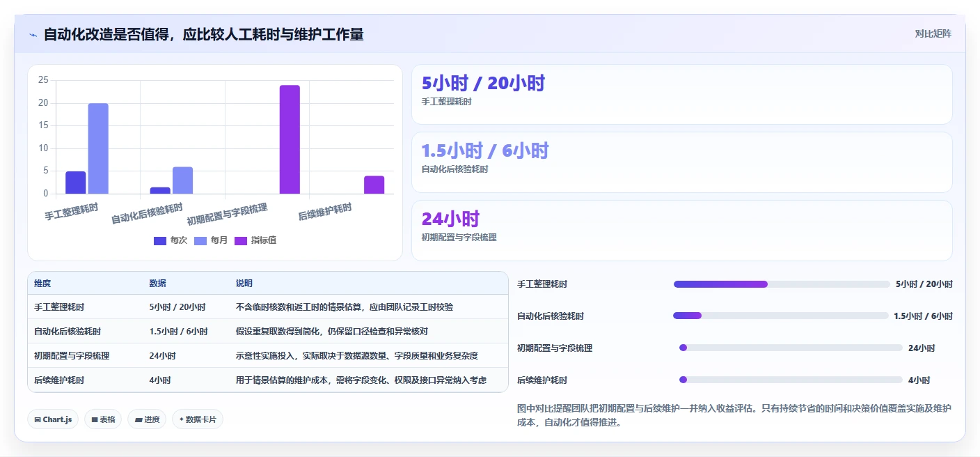The width and height of the screenshot is (980, 457).
Task: Click the 1.5小时 / 6小时 value next to the progress bar
Action: [x=924, y=316]
